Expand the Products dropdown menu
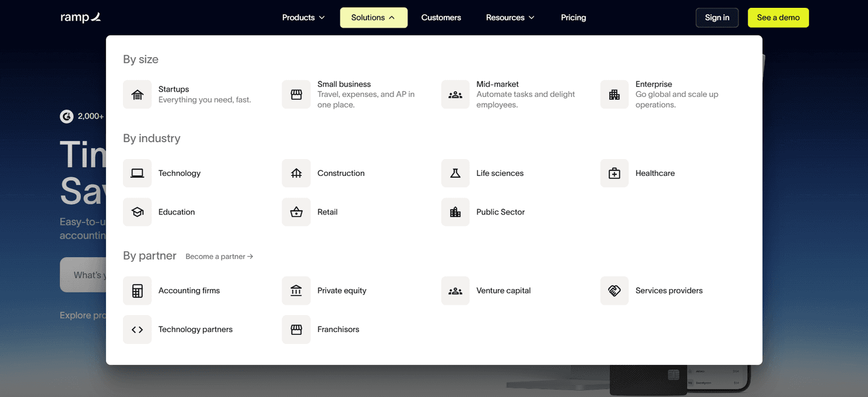The image size is (868, 397). (x=303, y=17)
